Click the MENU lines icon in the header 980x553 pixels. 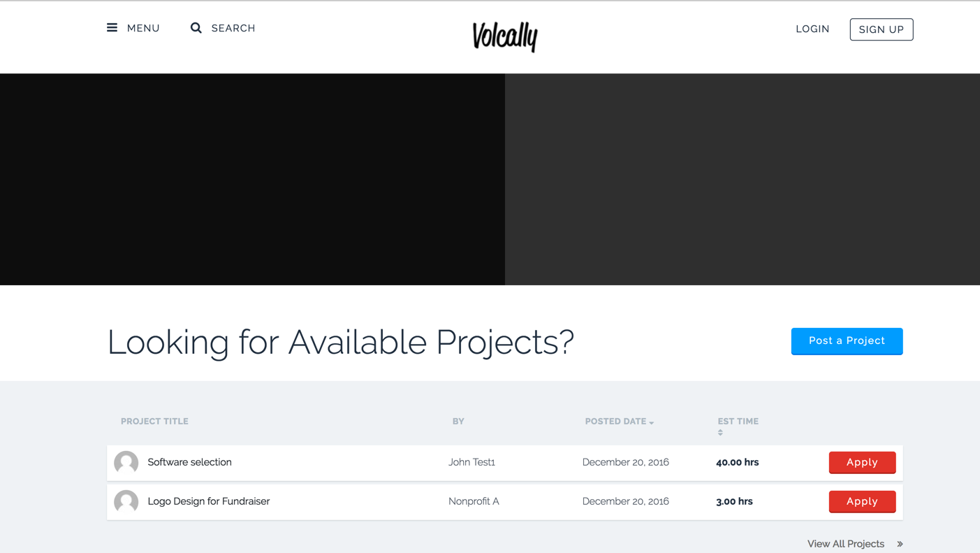coord(112,28)
